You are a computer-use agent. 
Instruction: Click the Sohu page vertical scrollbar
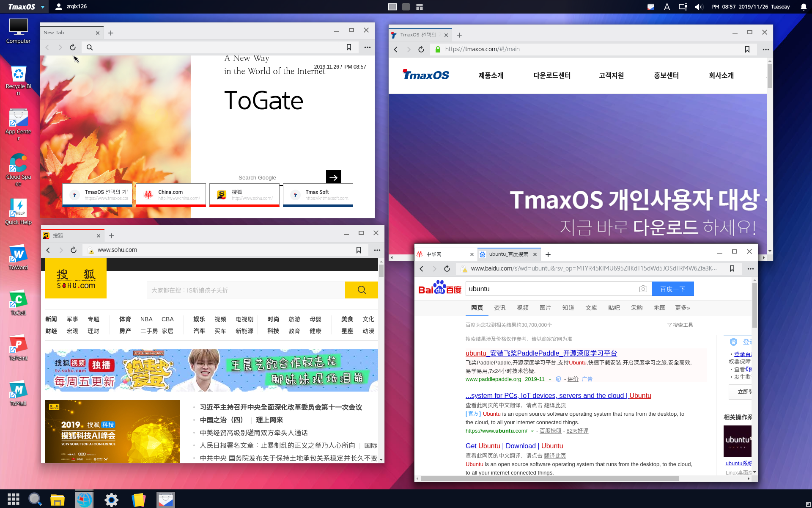(381, 271)
